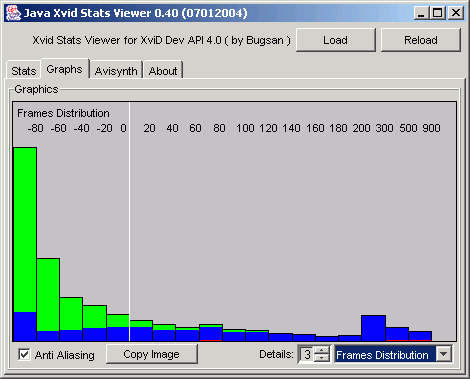Switch to the Stats tab

coord(24,71)
